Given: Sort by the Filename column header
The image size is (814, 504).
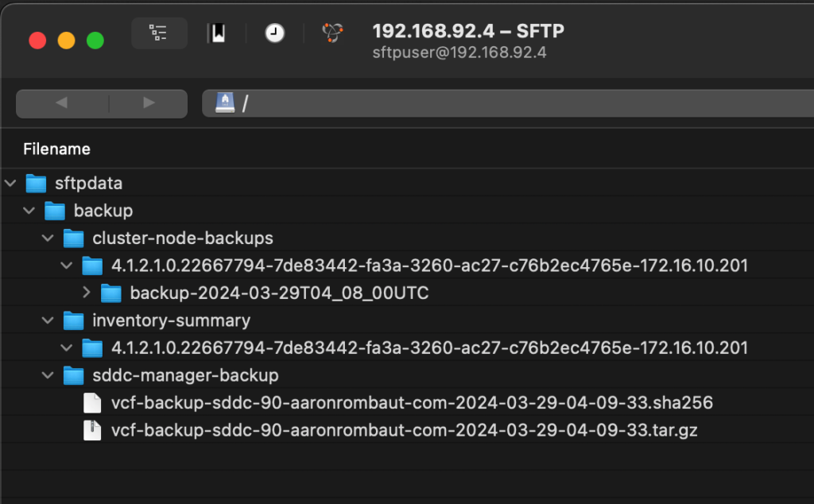Looking at the screenshot, I should [x=56, y=149].
